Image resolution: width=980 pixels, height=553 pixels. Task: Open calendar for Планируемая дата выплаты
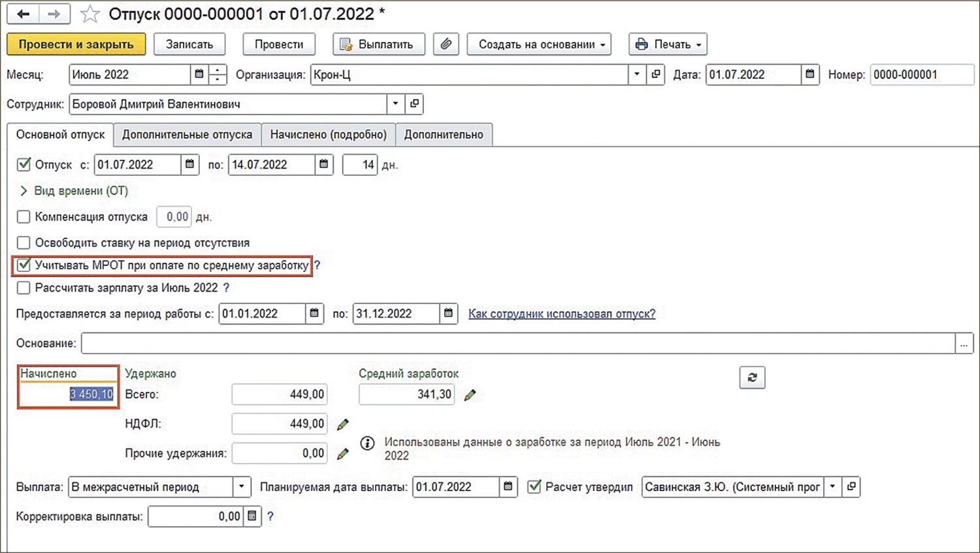click(x=508, y=487)
